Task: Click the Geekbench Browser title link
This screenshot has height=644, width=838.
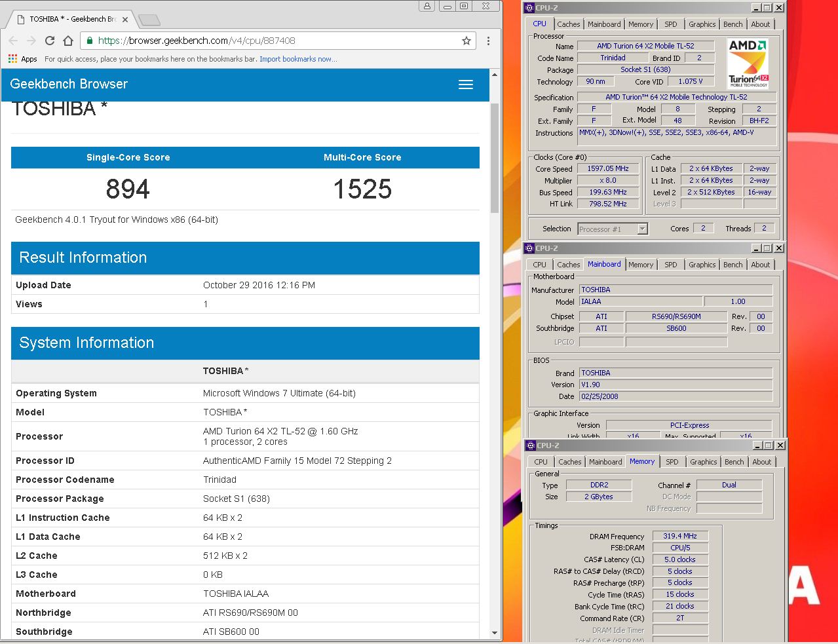Action: click(x=69, y=84)
